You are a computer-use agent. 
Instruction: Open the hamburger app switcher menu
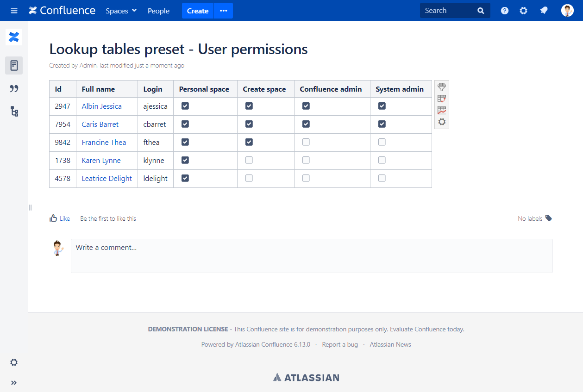(x=14, y=11)
